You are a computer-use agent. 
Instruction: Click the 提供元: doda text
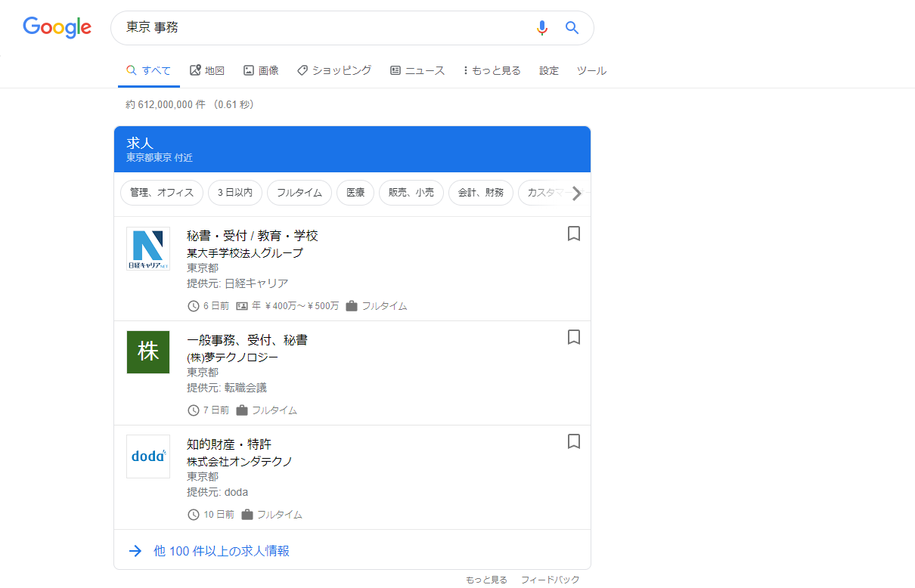point(217,492)
